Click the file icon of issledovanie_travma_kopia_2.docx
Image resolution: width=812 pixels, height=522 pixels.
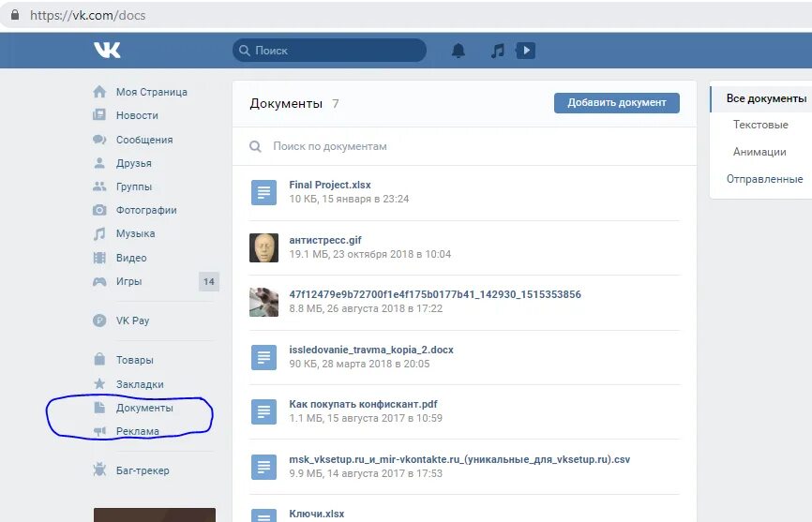[x=263, y=357]
